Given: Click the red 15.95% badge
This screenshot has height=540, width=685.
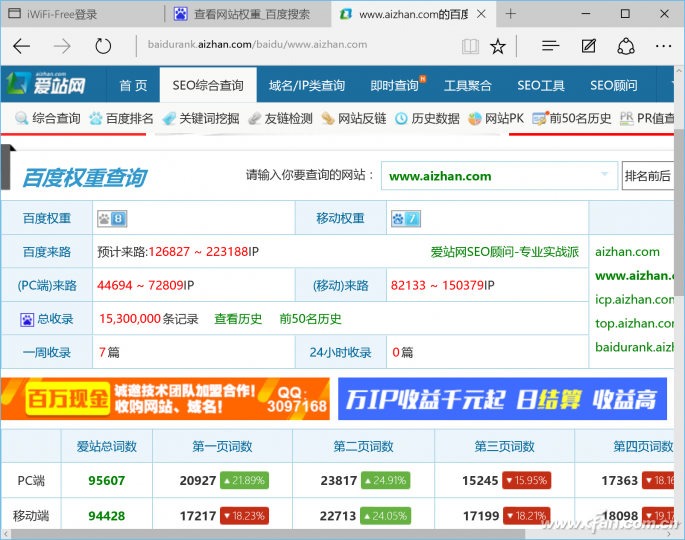Looking at the screenshot, I should click(526, 481).
